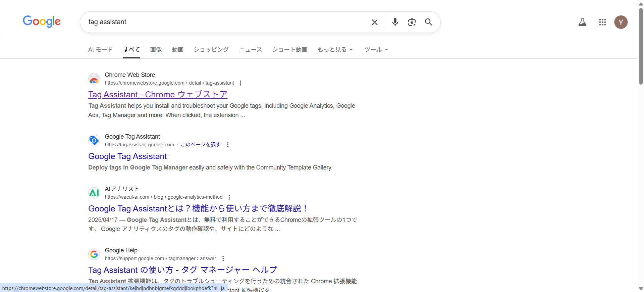644x292 pixels.
Task: Expand the もっと見る dropdown
Action: pos(335,50)
